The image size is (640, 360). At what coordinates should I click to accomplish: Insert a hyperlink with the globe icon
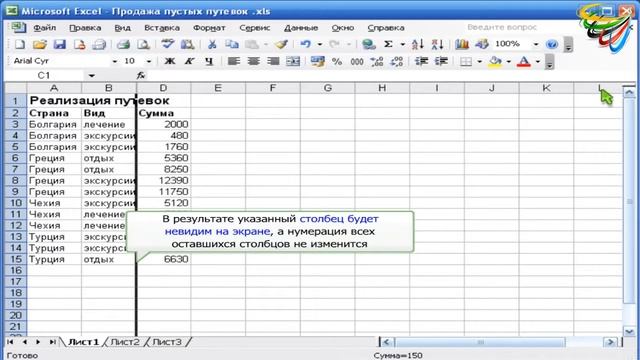[x=369, y=44]
